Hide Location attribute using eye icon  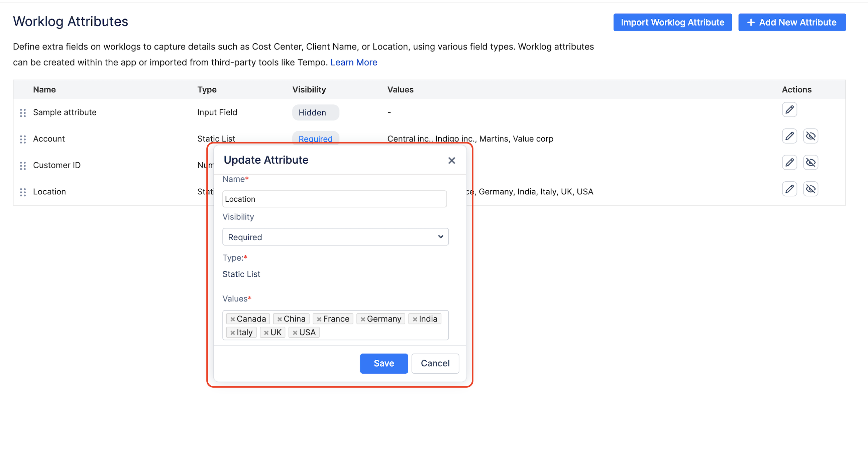click(810, 189)
